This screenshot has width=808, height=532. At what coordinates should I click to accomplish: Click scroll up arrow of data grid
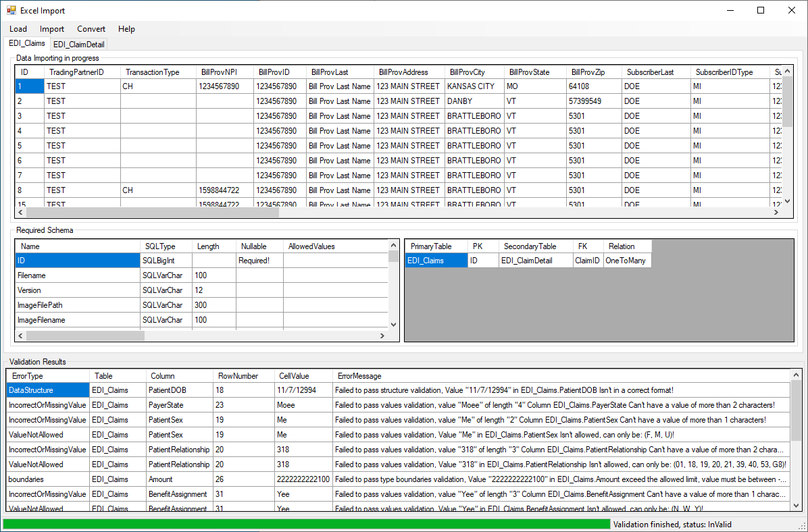click(x=787, y=71)
